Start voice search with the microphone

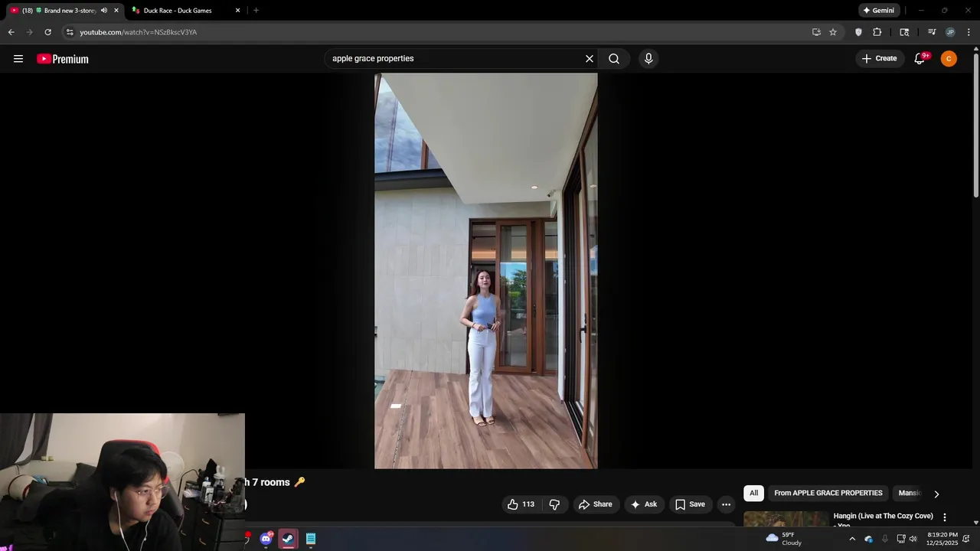click(x=648, y=59)
